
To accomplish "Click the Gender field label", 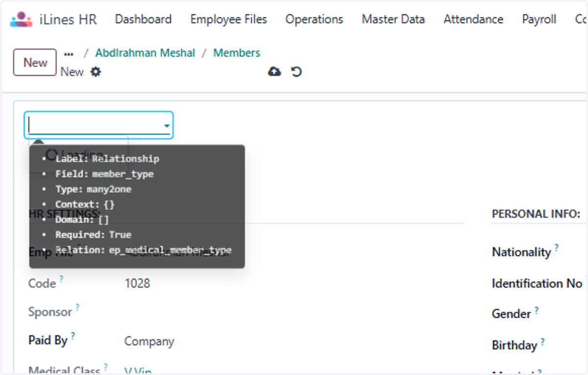I will pyautogui.click(x=512, y=314).
